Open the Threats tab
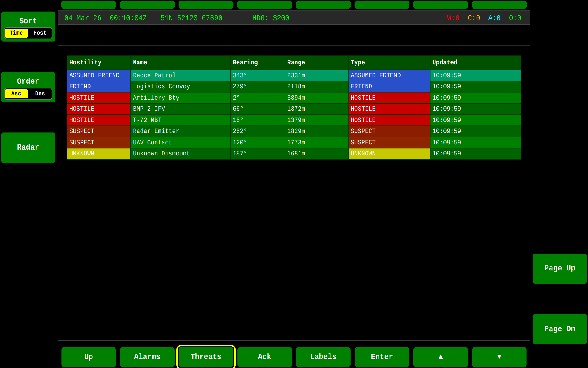Viewport: 588px width, 368px height. [205, 357]
